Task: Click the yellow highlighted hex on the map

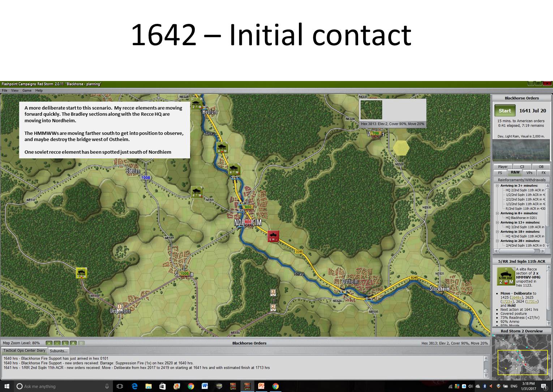Action: (x=401, y=148)
